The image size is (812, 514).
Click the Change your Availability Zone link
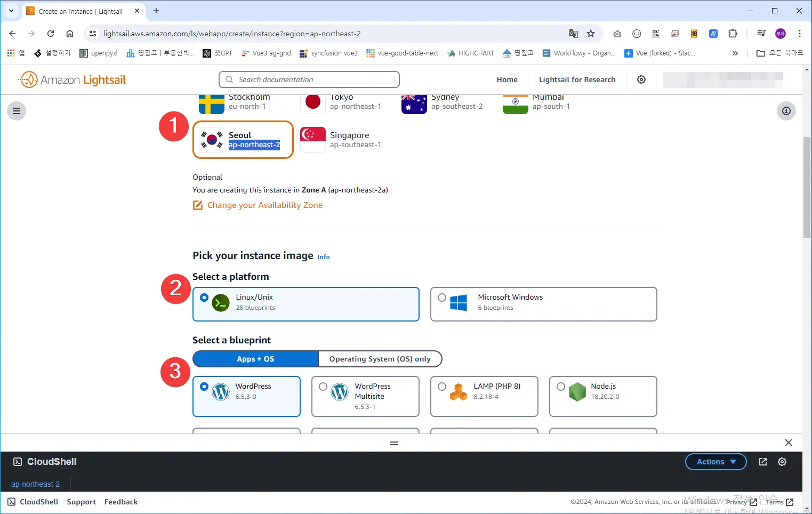[x=265, y=205]
